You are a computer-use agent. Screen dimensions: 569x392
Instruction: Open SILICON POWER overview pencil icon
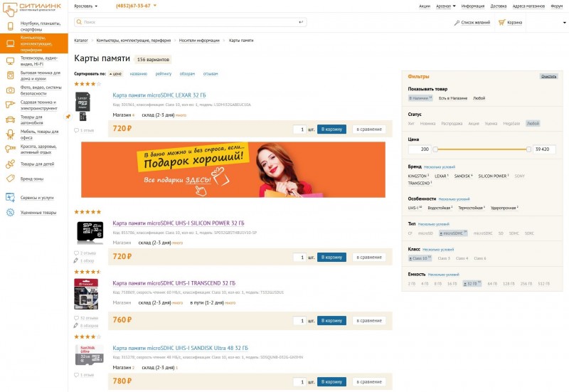tap(76, 260)
